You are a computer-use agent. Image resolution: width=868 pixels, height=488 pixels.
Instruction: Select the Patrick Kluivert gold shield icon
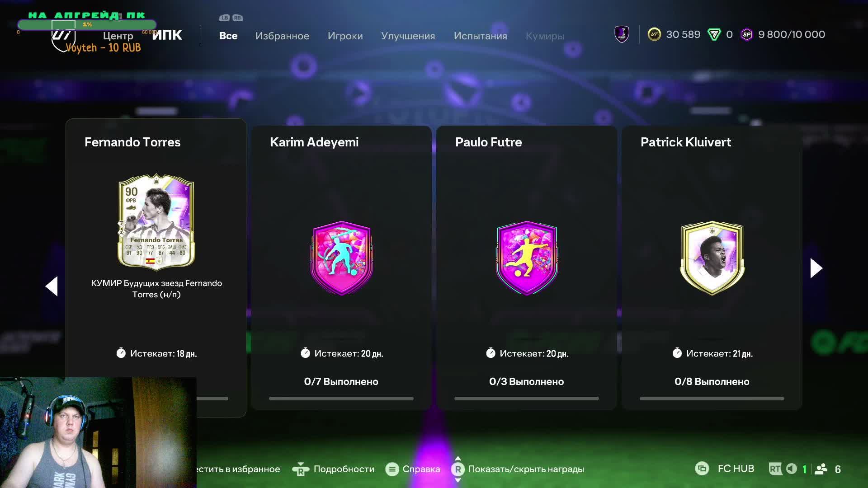(x=712, y=258)
